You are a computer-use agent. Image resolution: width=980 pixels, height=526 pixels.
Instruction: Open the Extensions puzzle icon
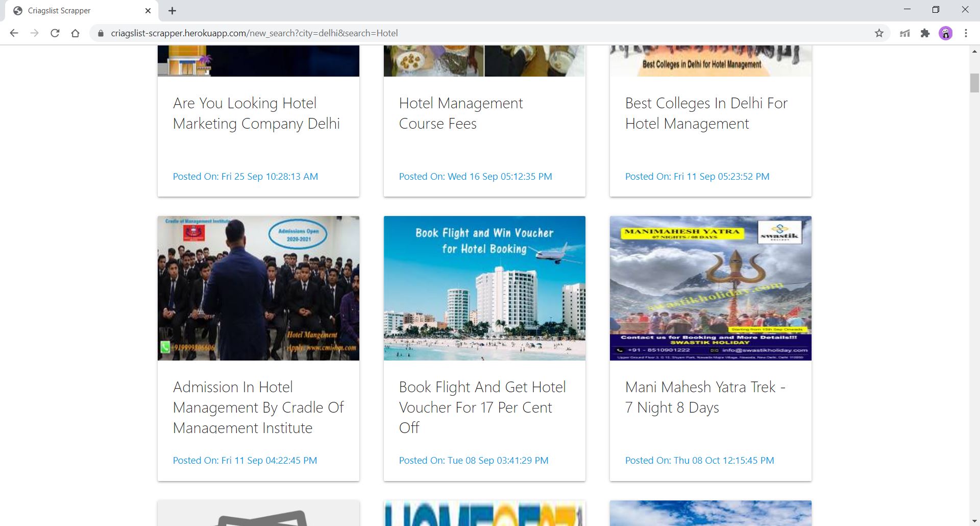[x=925, y=33]
